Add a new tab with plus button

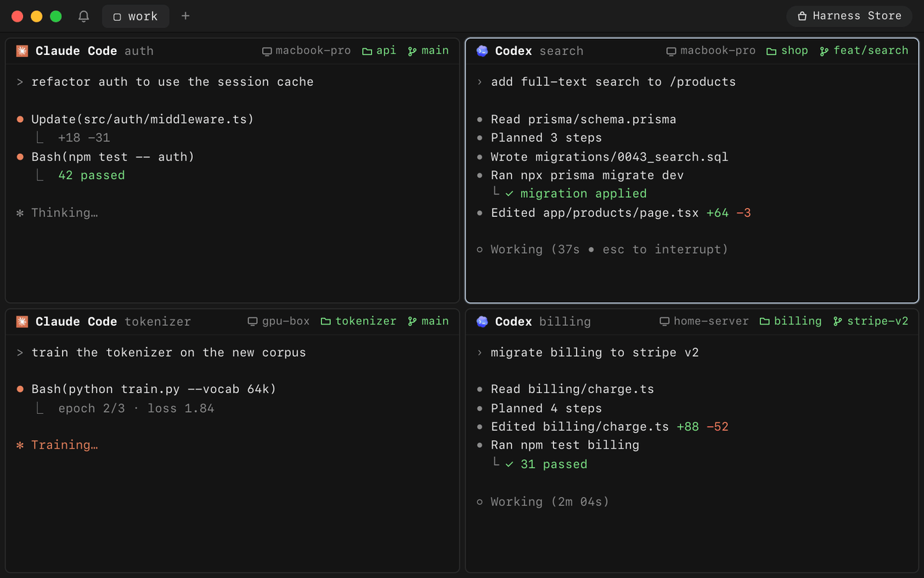pos(186,16)
